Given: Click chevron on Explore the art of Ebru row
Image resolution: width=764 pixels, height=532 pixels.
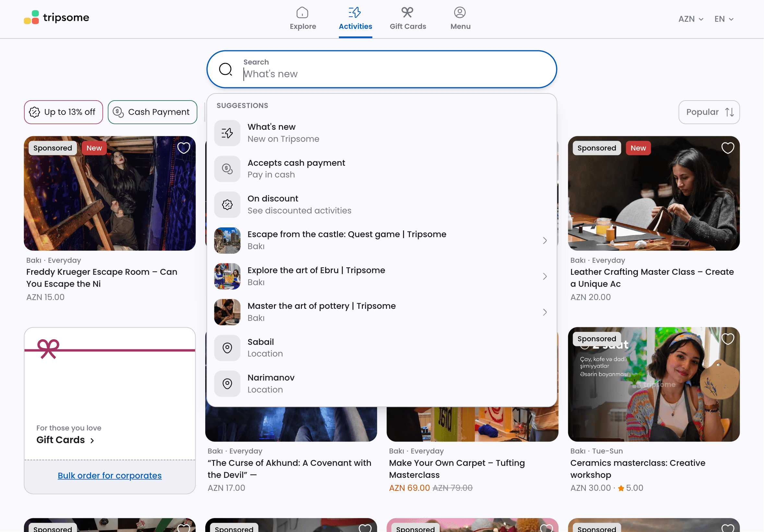Looking at the screenshot, I should [545, 276].
